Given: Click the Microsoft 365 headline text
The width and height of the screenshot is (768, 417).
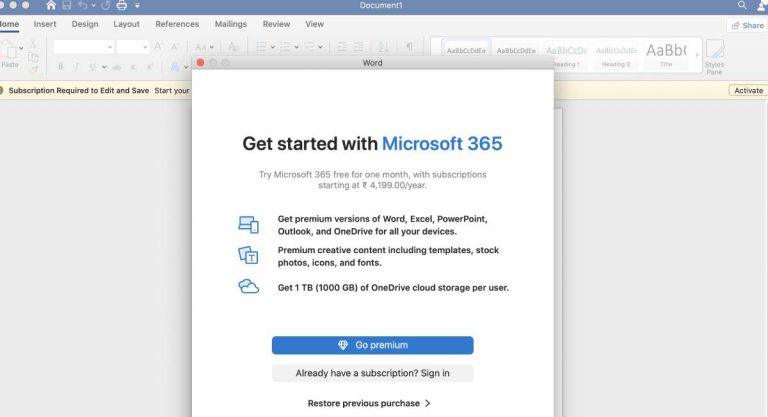Looking at the screenshot, I should (x=442, y=144).
